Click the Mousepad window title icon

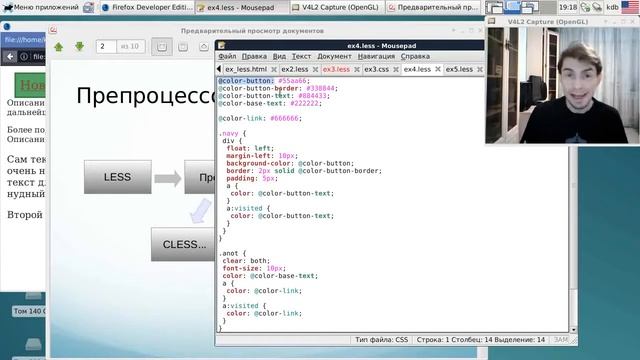click(x=222, y=45)
